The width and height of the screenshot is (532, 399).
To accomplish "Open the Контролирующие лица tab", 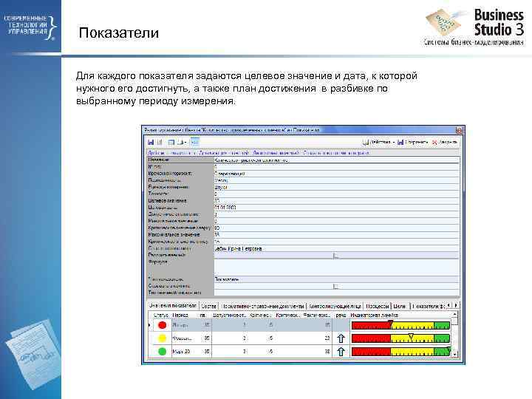I will (x=335, y=306).
